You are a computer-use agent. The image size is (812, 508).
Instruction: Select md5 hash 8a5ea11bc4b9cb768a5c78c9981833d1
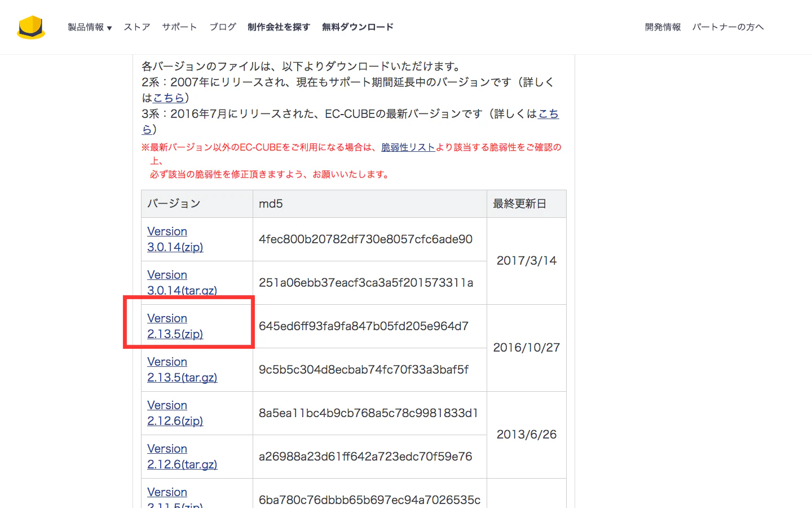pyautogui.click(x=368, y=413)
